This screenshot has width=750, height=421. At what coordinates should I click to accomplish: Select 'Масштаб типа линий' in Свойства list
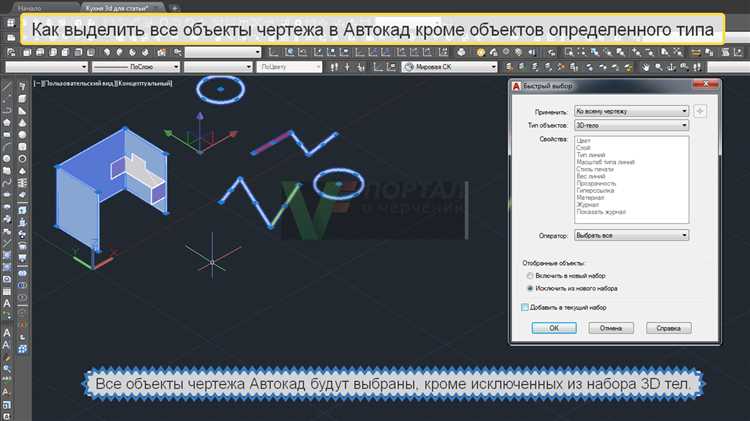coord(606,162)
